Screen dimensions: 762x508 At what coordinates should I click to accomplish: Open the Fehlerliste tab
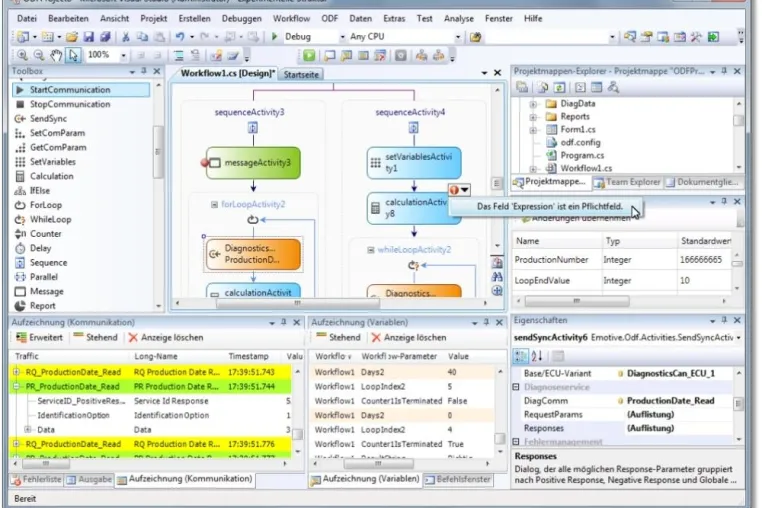pyautogui.click(x=37, y=479)
